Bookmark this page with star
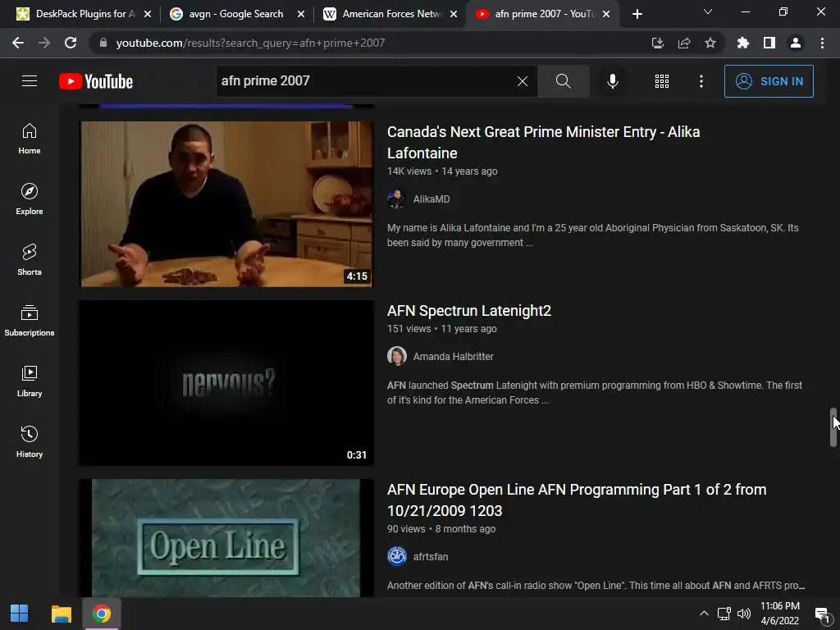The height and width of the screenshot is (630, 840). click(x=710, y=43)
